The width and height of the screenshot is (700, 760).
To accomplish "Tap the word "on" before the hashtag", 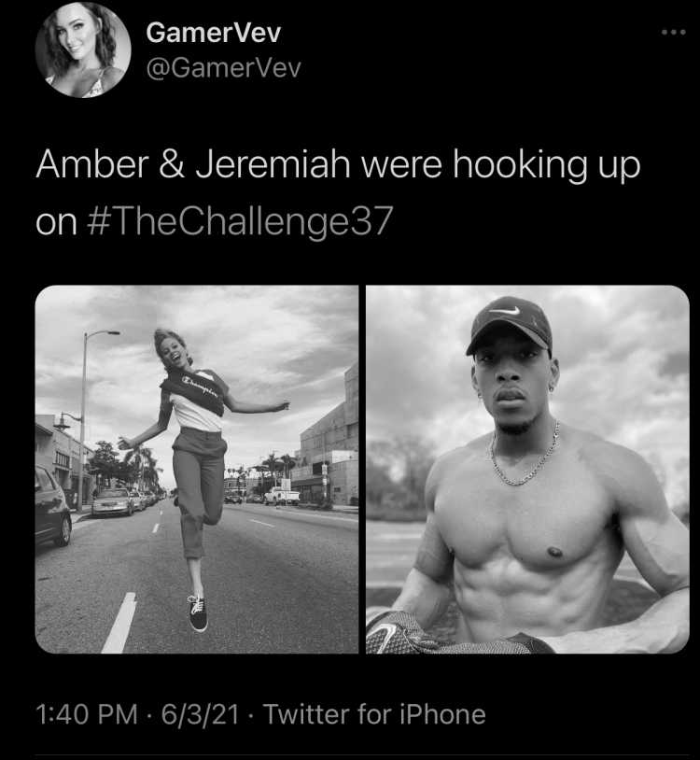I will pos(56,223).
